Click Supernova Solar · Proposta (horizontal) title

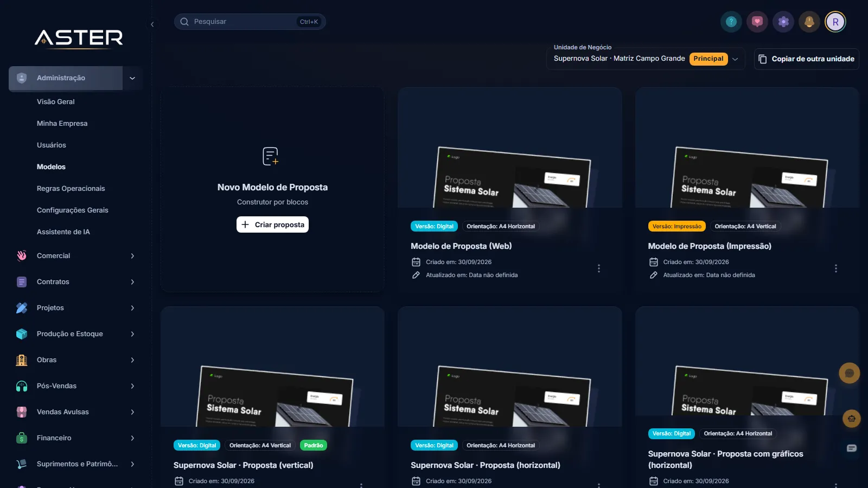pyautogui.click(x=486, y=465)
